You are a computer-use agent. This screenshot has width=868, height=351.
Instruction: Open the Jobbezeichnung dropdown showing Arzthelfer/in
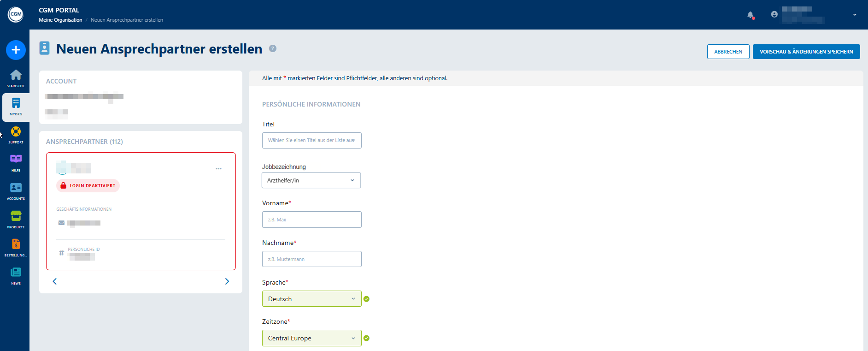311,180
